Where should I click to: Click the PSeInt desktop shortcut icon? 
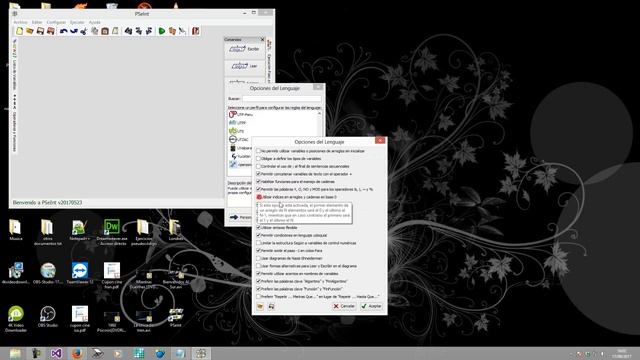coord(176,318)
